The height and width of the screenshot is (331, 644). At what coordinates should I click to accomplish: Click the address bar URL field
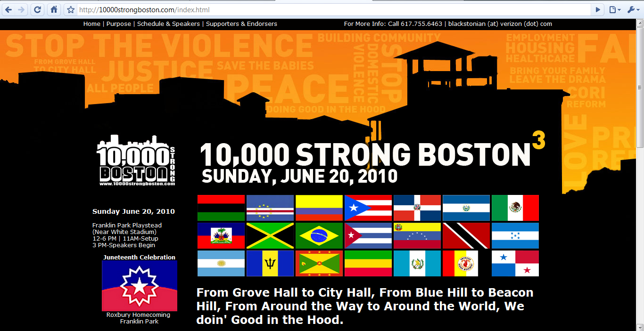[x=330, y=10]
